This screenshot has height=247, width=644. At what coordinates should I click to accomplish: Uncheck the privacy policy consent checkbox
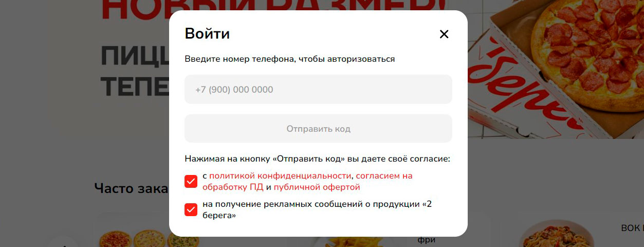191,182
